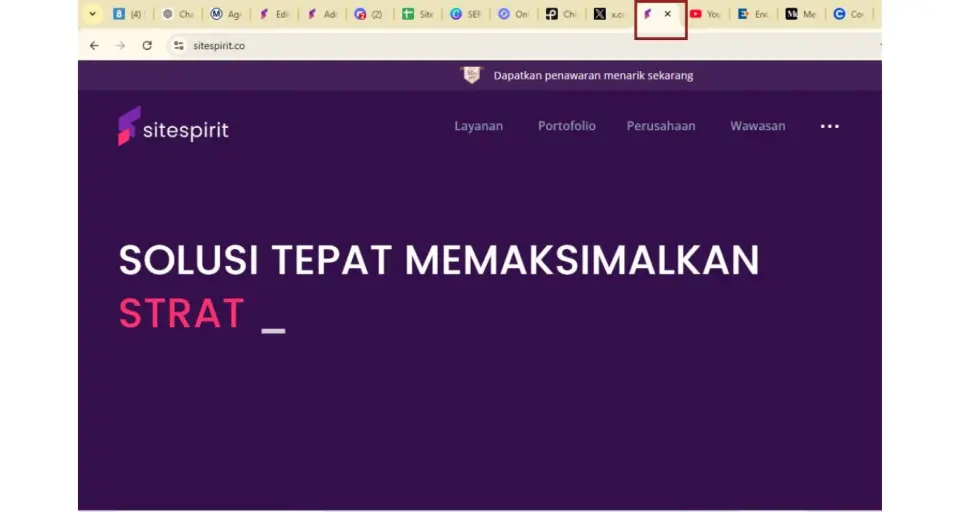
Task: Switch to the 'On' tab
Action: pos(514,14)
